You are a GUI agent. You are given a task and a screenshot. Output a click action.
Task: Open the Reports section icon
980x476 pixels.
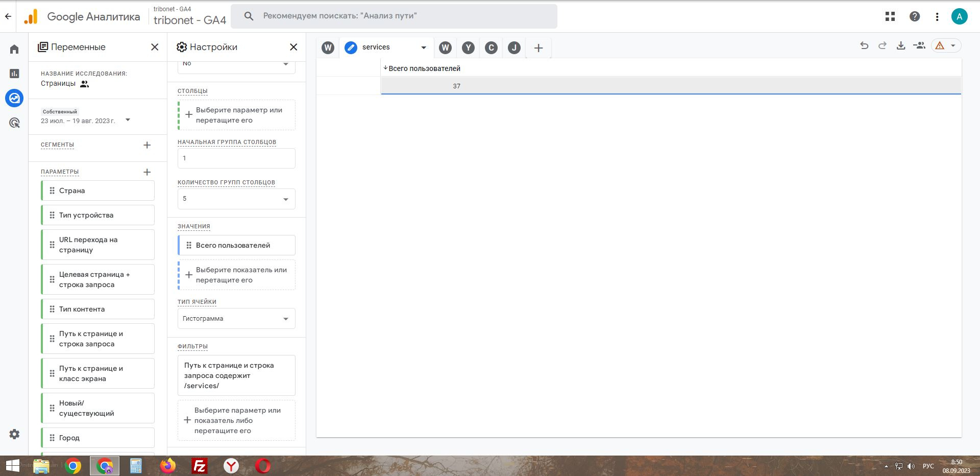14,74
